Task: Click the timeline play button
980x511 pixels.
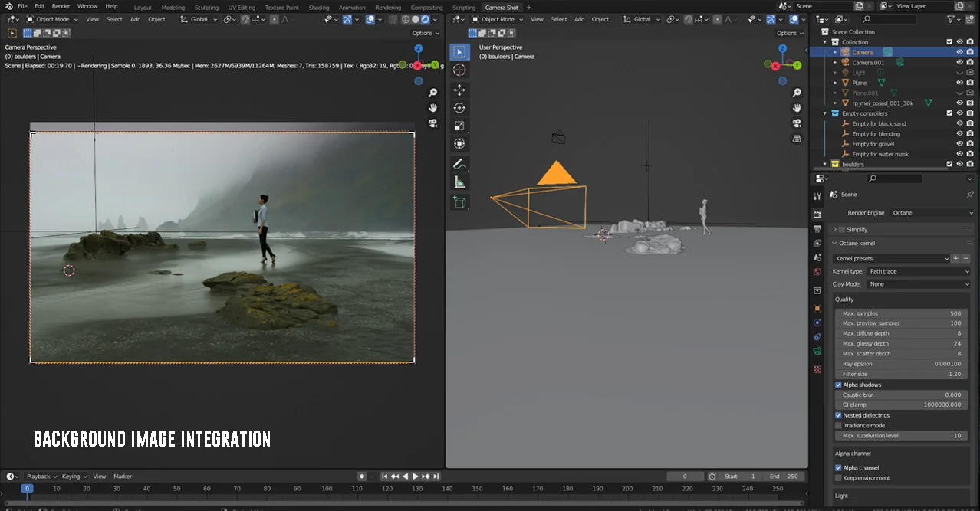Action: coord(414,476)
